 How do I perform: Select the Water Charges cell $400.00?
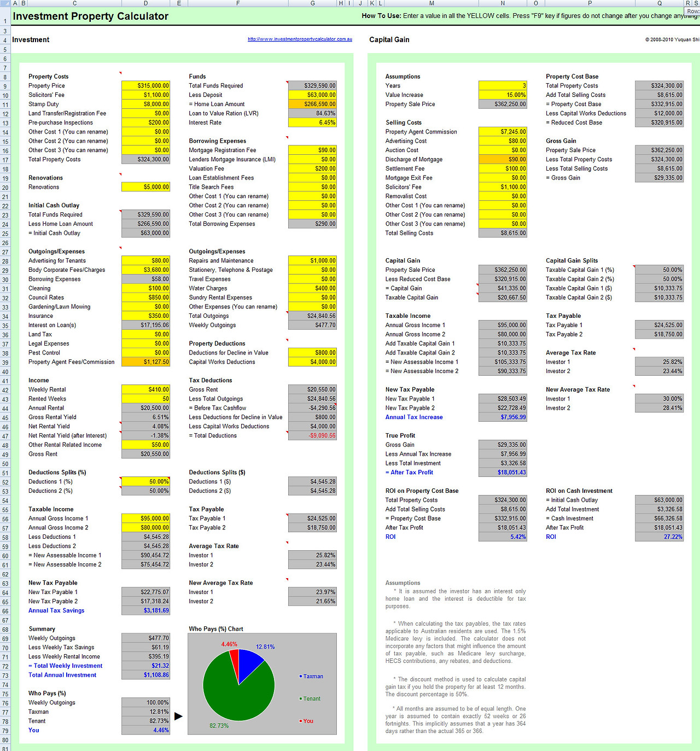click(312, 288)
